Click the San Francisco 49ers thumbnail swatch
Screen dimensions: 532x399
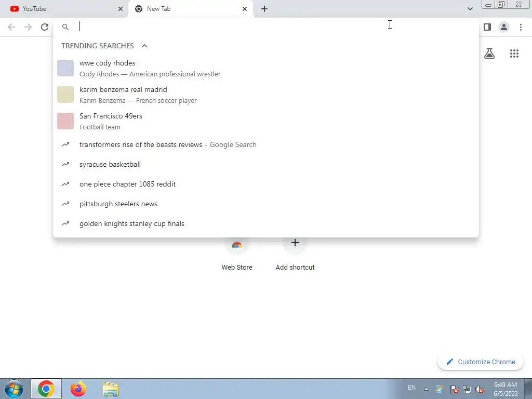pyautogui.click(x=65, y=121)
